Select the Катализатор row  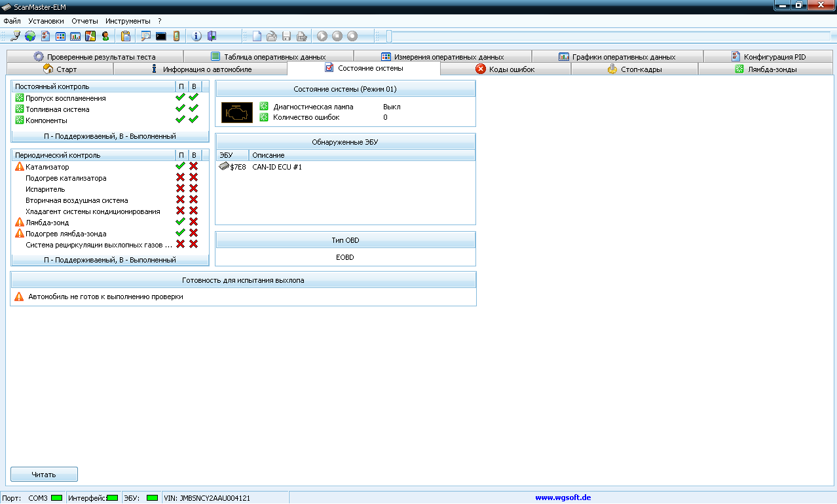(x=110, y=167)
